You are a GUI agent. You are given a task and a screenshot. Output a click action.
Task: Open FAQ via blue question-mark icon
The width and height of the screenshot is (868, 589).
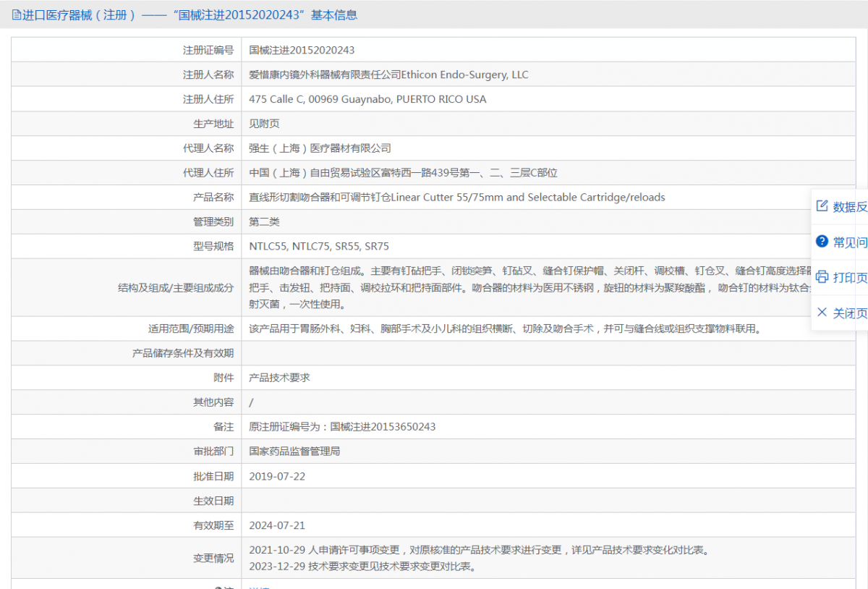click(x=822, y=241)
